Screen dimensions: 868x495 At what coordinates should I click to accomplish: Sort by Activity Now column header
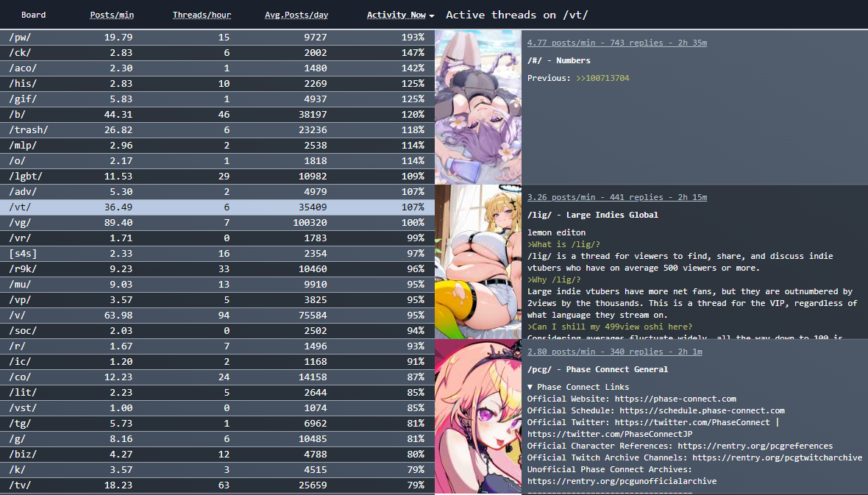396,15
